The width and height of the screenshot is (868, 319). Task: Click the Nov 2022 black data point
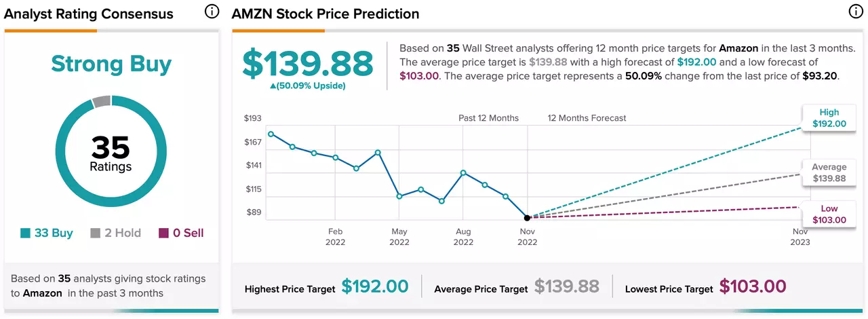(x=527, y=218)
